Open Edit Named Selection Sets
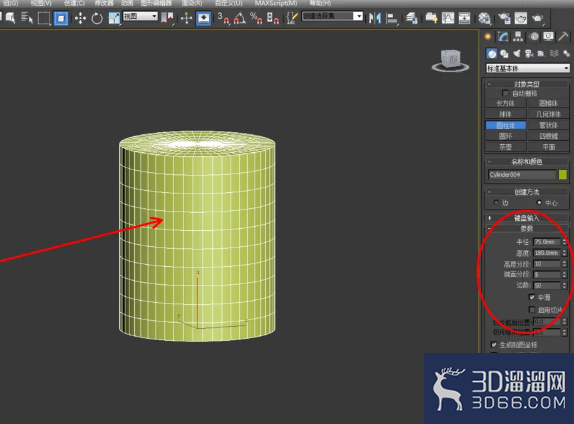The width and height of the screenshot is (574, 424). click(x=292, y=18)
